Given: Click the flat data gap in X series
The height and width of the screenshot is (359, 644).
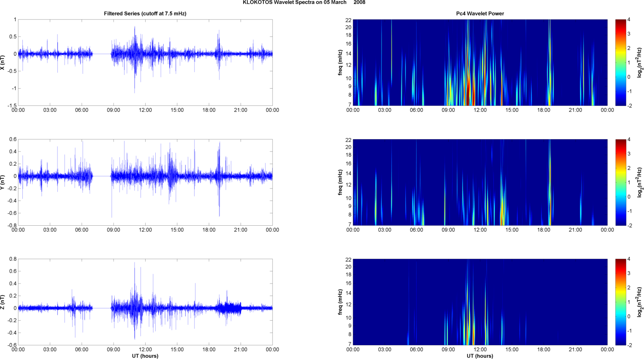Looking at the screenshot, I should point(102,54).
